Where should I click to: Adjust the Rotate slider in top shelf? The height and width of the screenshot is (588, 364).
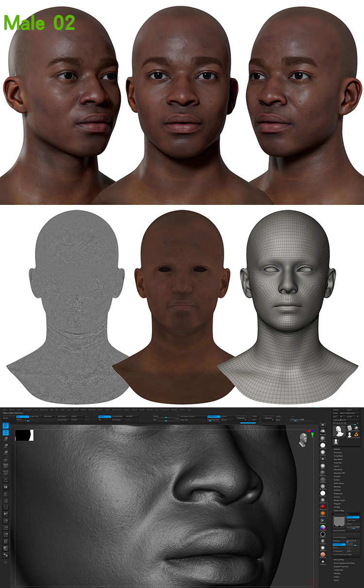pos(165,416)
